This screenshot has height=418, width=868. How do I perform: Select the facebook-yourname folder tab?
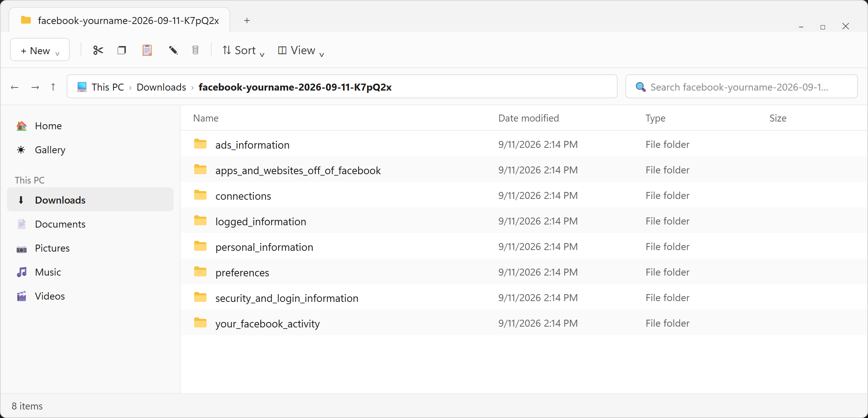(119, 20)
